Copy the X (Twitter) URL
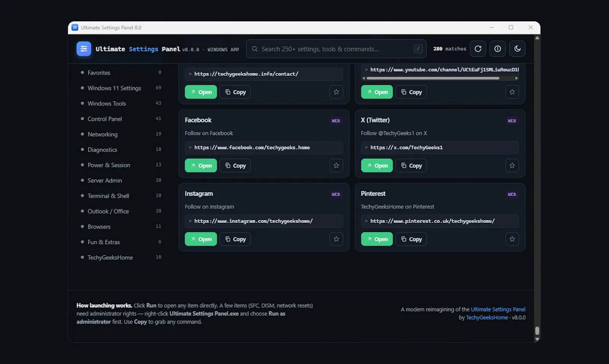609x364 pixels. [x=411, y=165]
